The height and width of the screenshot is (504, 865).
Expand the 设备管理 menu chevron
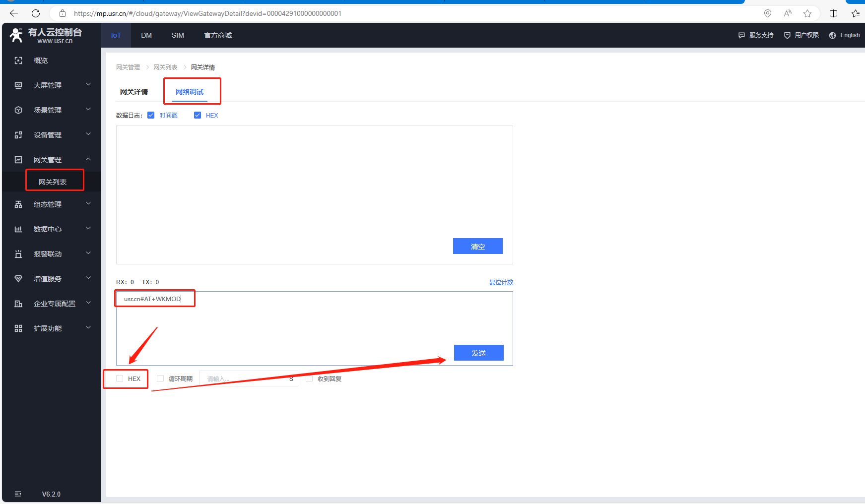tap(88, 134)
